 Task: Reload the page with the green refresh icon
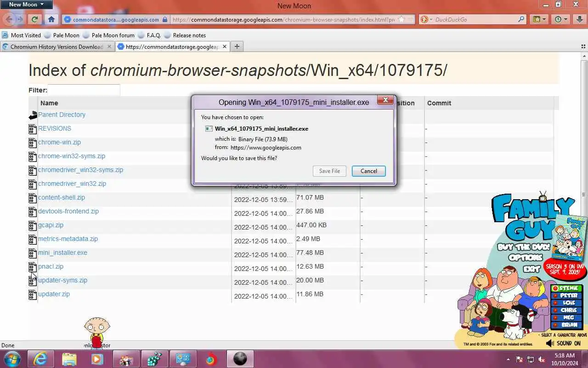(x=34, y=19)
